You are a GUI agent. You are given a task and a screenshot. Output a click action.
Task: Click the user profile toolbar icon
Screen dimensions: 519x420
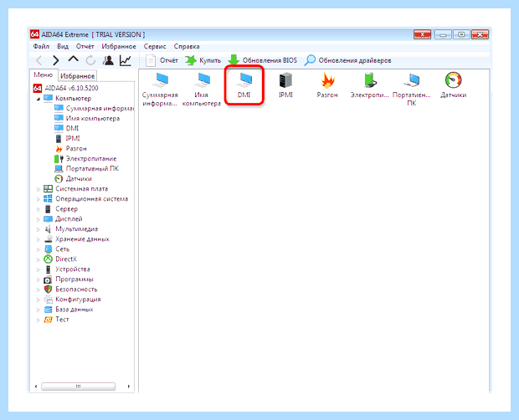point(108,60)
